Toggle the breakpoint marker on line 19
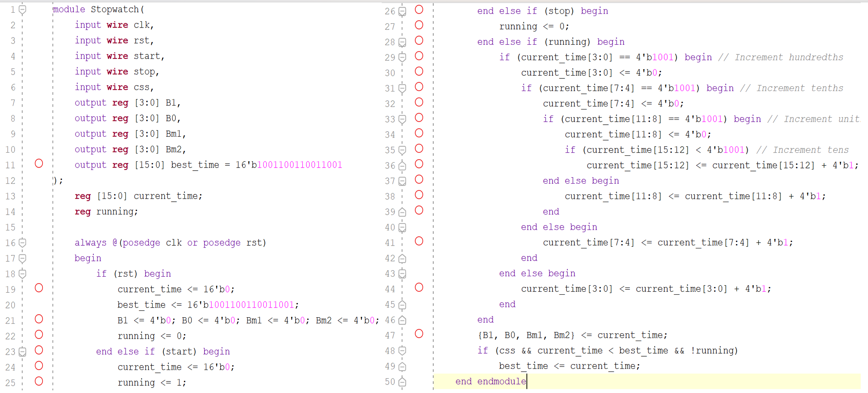The height and width of the screenshot is (393, 868). click(39, 288)
